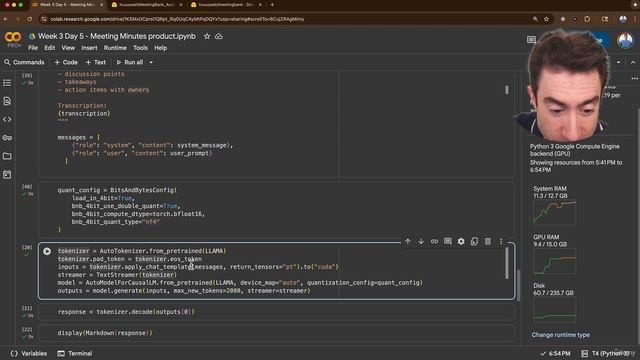Screen dimensions: 640x360
Task: Click the top cell's inner scrollbar handle
Action: 507,90
